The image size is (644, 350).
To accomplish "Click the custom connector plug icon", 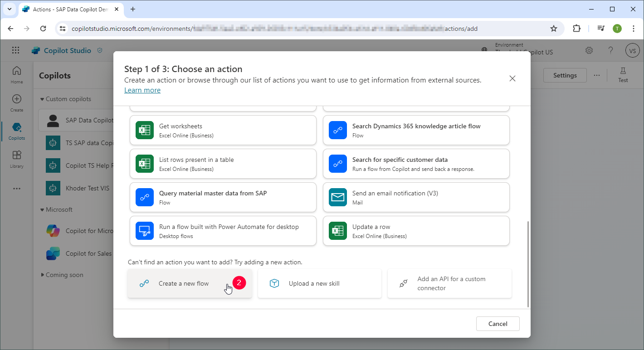I will 403,283.
